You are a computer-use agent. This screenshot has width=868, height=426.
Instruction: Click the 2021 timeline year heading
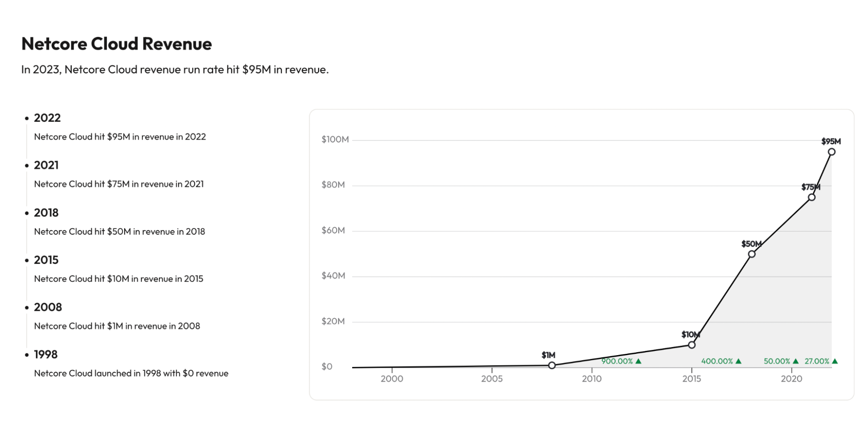46,165
